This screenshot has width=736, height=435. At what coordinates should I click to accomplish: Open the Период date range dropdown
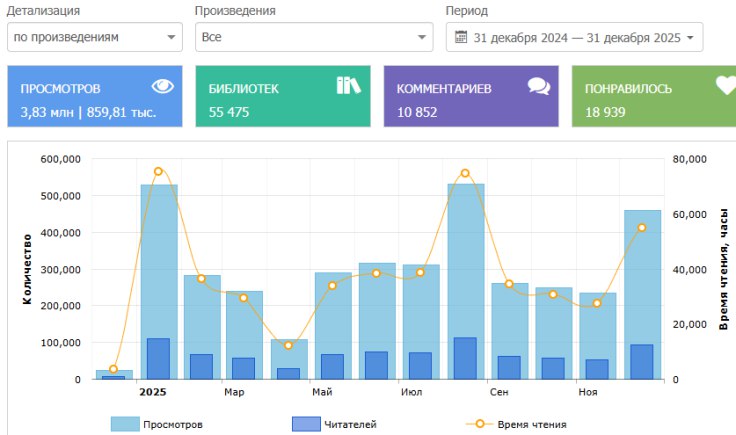coord(574,37)
